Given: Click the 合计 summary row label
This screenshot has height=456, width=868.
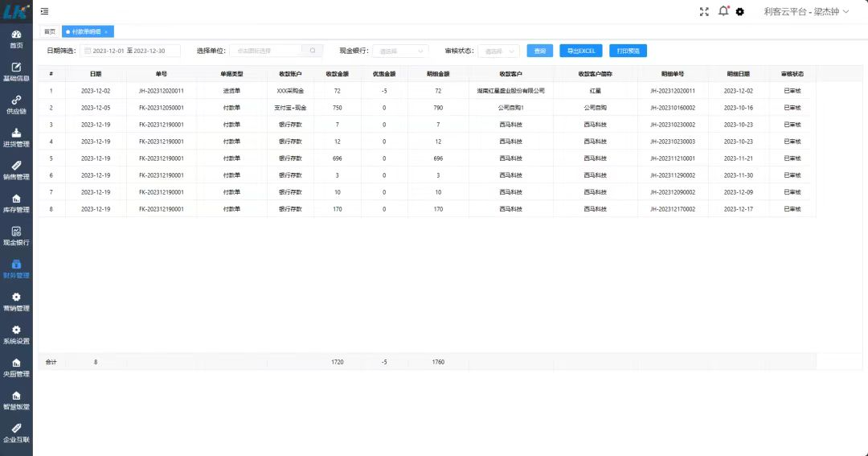Looking at the screenshot, I should click(51, 363).
